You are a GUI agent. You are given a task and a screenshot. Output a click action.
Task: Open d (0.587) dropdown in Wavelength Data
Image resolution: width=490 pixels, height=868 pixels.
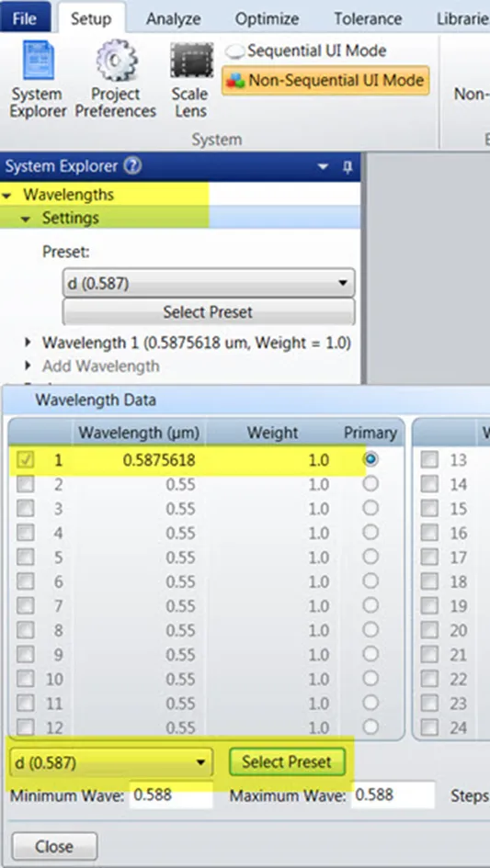coord(111,762)
